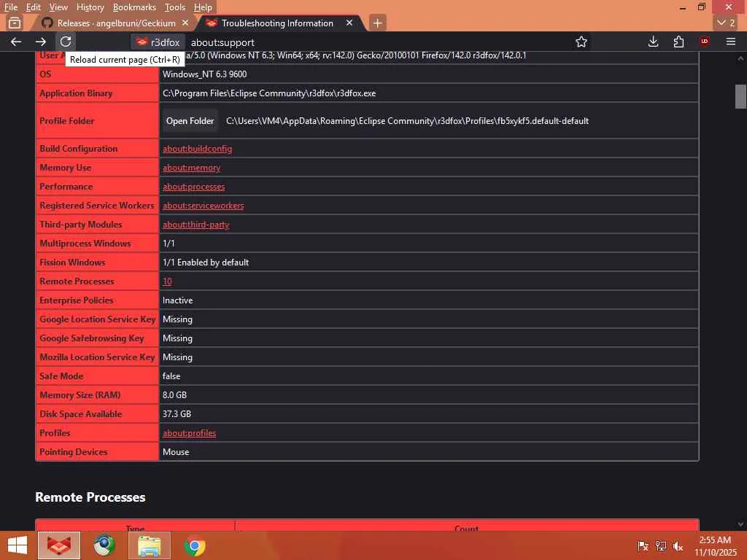Screen dimensions: 747x560
Task: Click the Pointing Devices Mouse value
Action: (x=176, y=452)
